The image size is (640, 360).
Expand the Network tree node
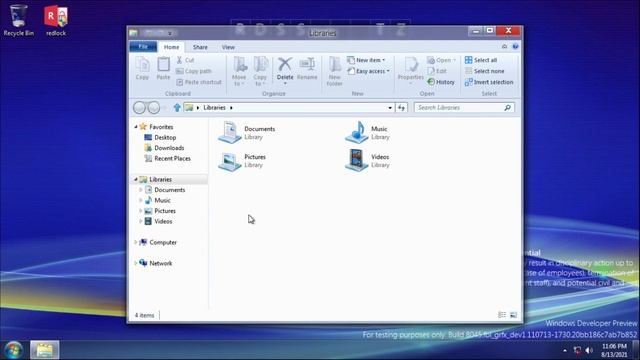[x=136, y=263]
